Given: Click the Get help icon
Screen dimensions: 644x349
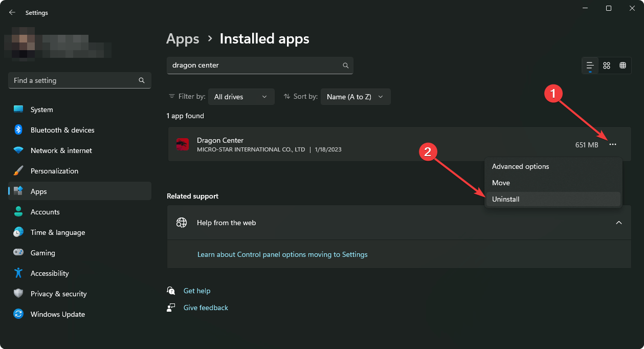Looking at the screenshot, I should 171,291.
